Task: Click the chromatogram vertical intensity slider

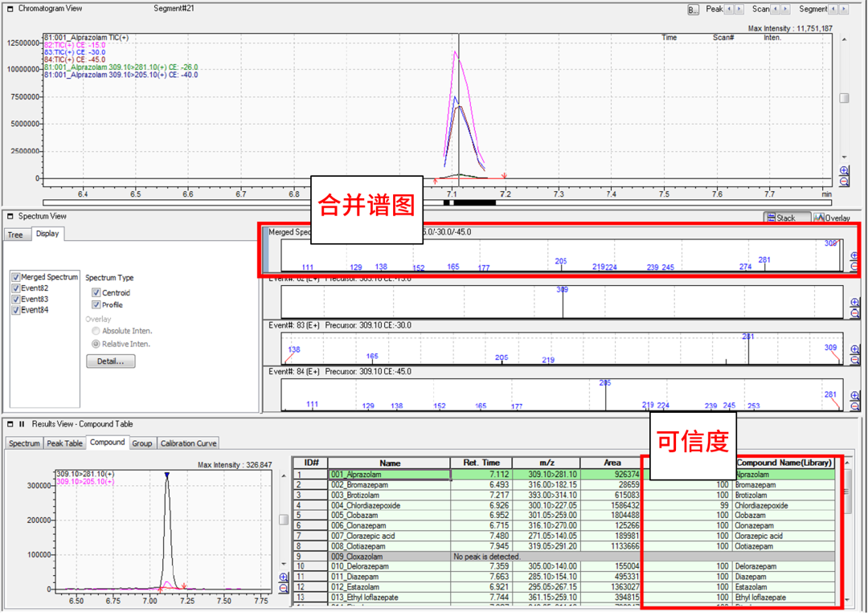Action: [844, 98]
